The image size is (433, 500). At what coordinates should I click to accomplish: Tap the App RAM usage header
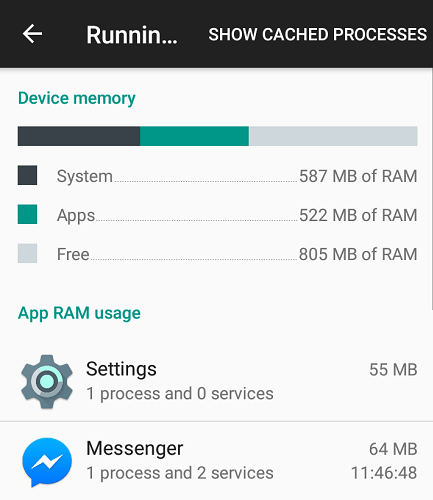point(79,313)
